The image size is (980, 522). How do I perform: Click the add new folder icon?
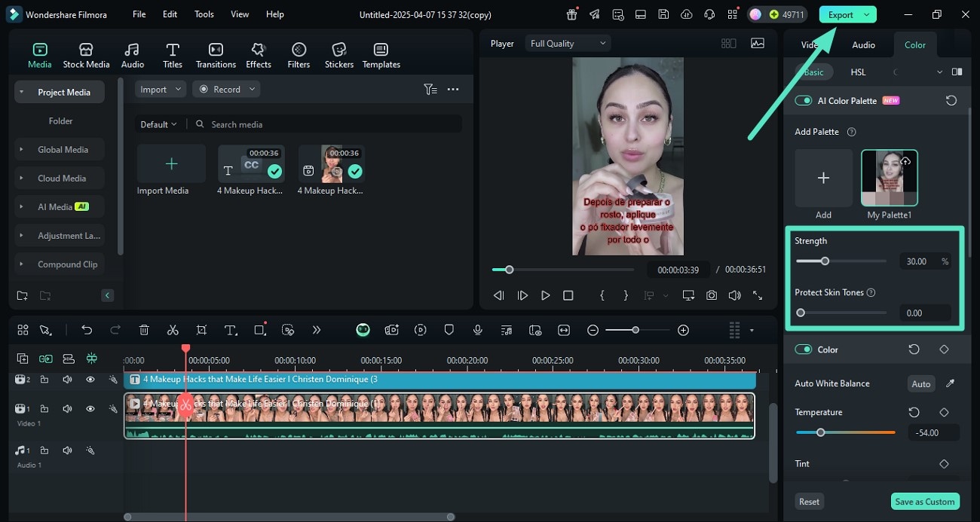(23, 295)
